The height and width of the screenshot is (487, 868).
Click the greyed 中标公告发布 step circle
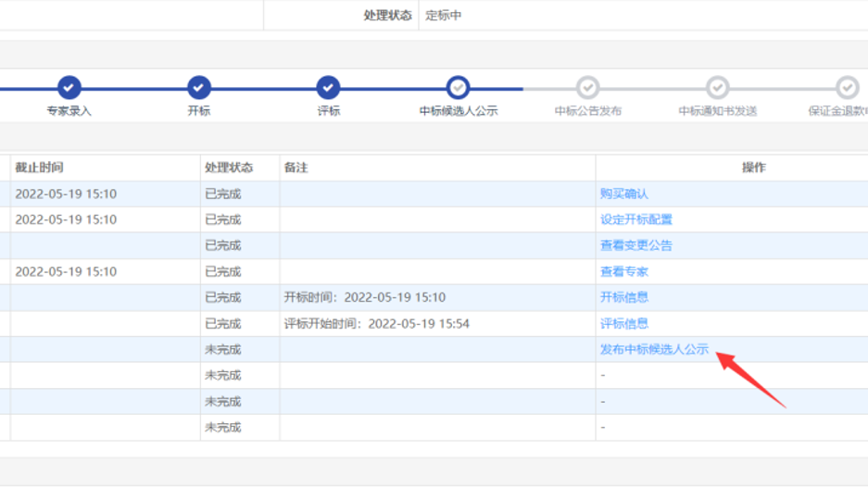(588, 87)
